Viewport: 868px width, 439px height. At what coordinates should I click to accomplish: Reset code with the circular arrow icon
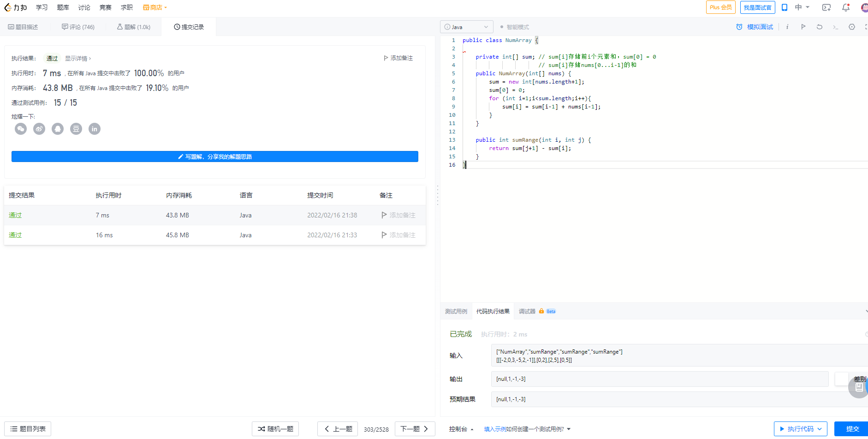(x=819, y=27)
